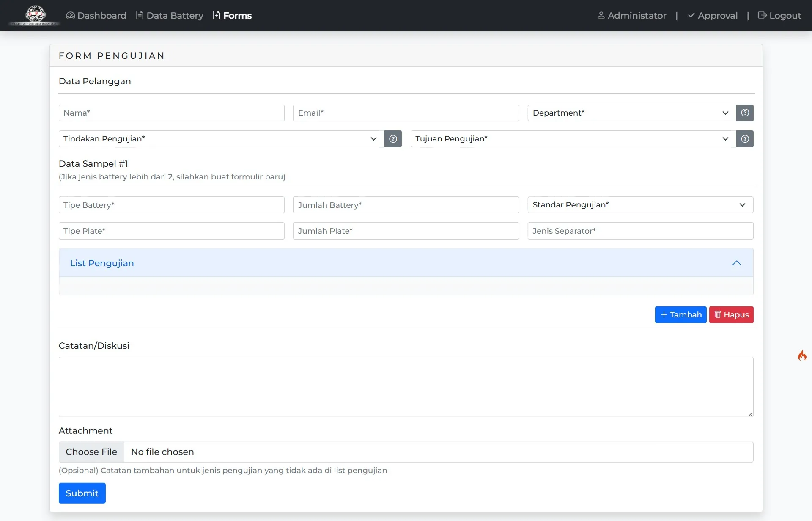
Task: Open the Approval link
Action: click(x=713, y=16)
